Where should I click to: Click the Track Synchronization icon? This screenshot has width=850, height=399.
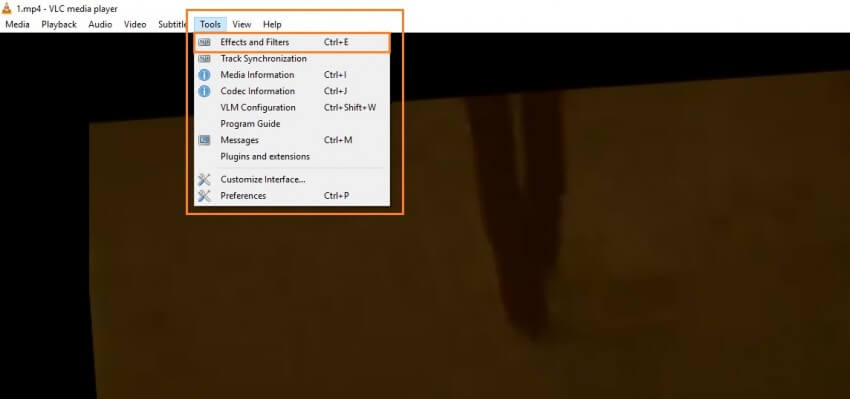click(x=204, y=59)
